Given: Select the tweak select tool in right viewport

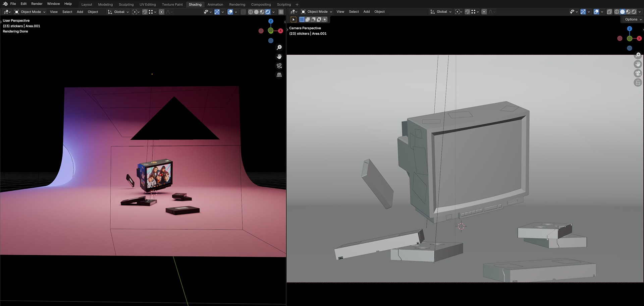Looking at the screenshot, I should 293,19.
